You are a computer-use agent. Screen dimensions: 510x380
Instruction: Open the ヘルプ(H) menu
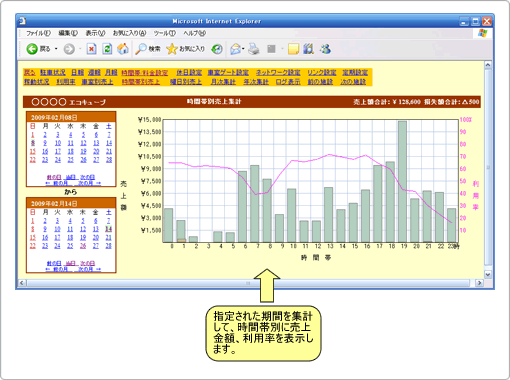[194, 33]
